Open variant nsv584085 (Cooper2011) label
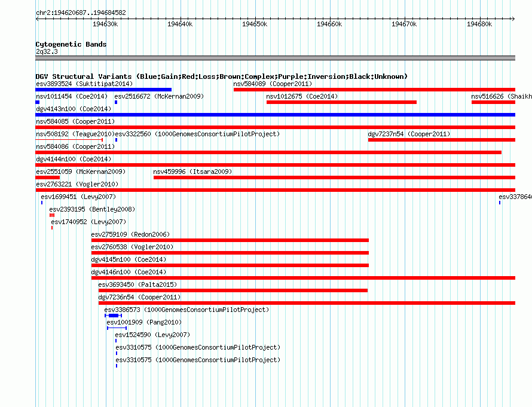Image resolution: width=532 pixels, height=407 pixels. pyautogui.click(x=75, y=121)
